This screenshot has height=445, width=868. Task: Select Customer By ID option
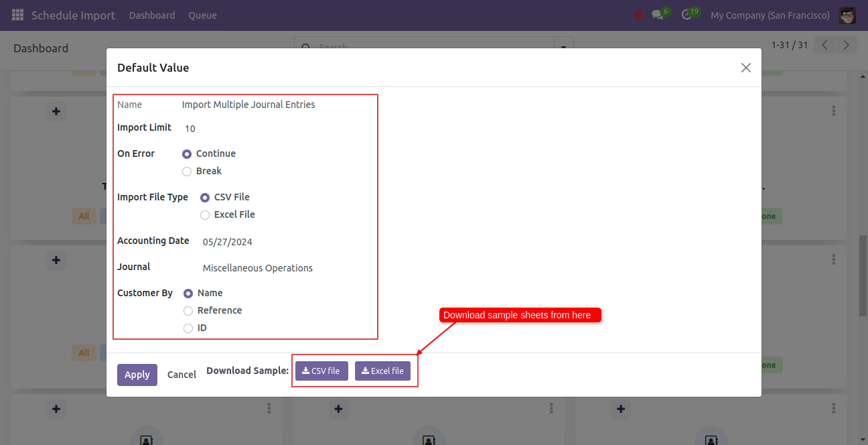[188, 328]
